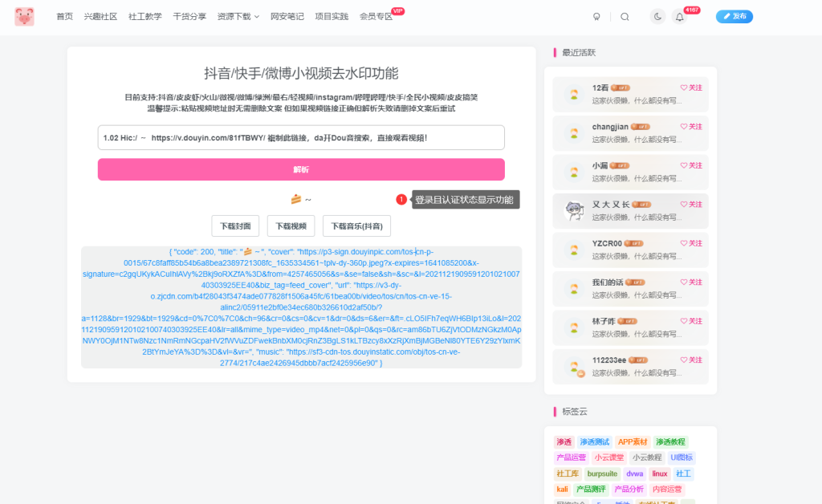This screenshot has height=504, width=822.
Task: Open avatar of user 112233ee
Action: (x=574, y=367)
